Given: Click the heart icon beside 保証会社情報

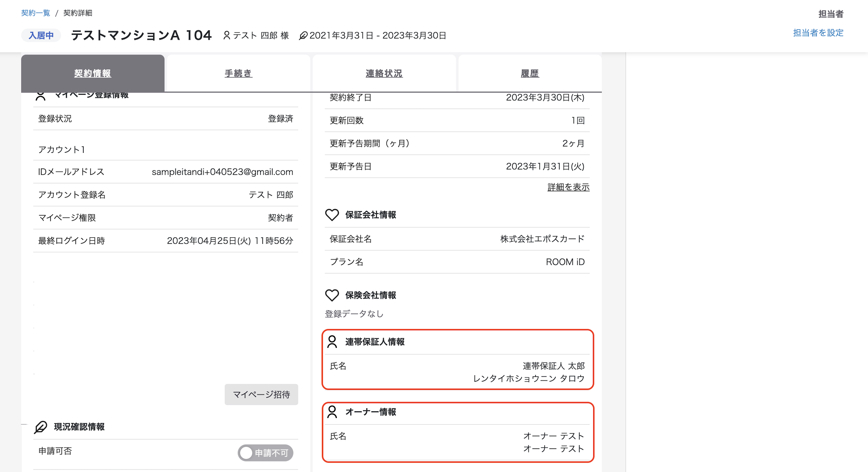Looking at the screenshot, I should (332, 215).
